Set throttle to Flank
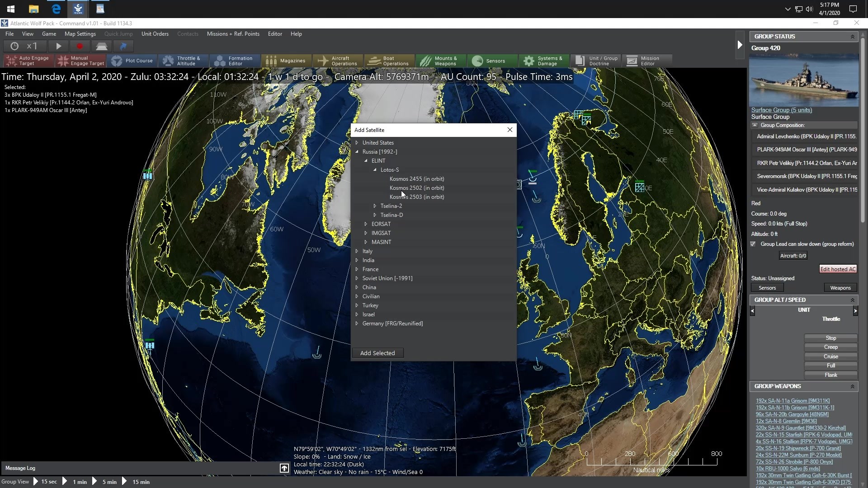This screenshot has width=868, height=488. tap(831, 375)
